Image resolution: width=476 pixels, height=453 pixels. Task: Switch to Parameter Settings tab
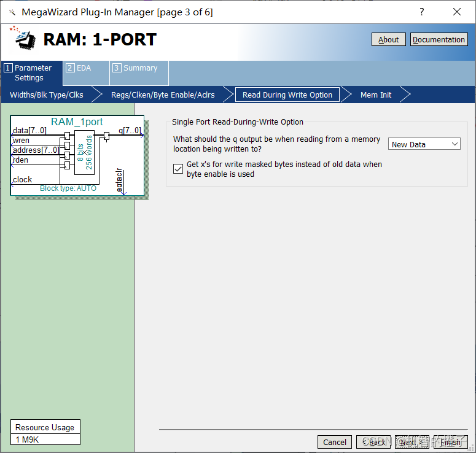[32, 73]
